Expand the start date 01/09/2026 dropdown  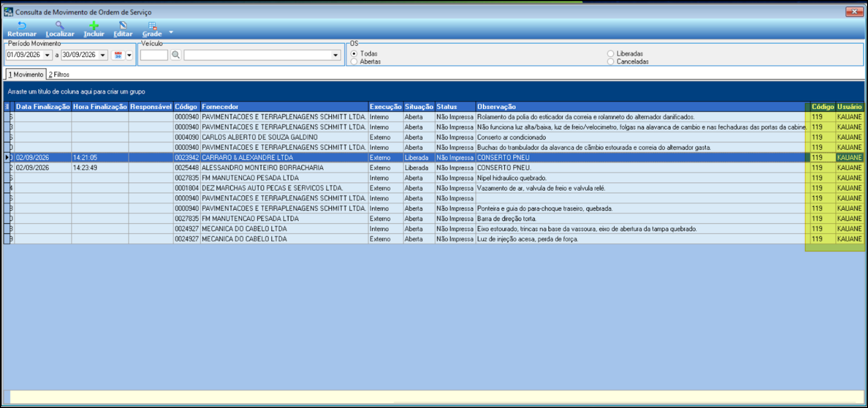[47, 55]
